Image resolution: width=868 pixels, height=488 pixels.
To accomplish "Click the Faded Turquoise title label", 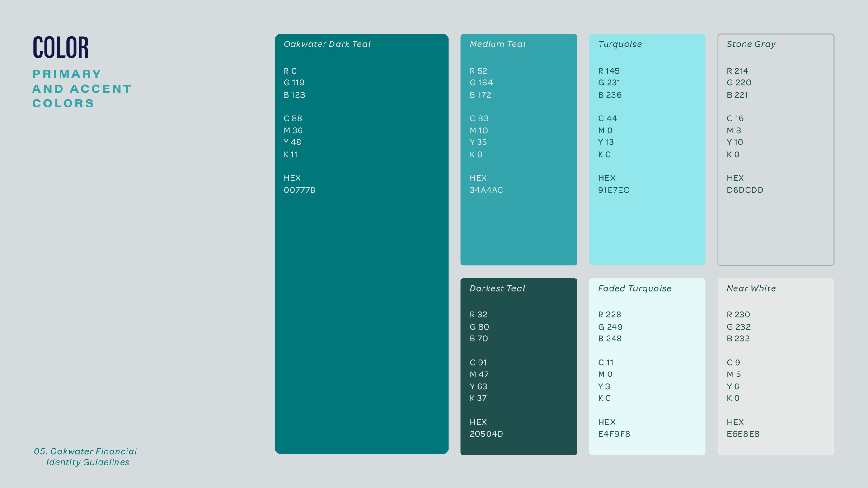I will [634, 288].
